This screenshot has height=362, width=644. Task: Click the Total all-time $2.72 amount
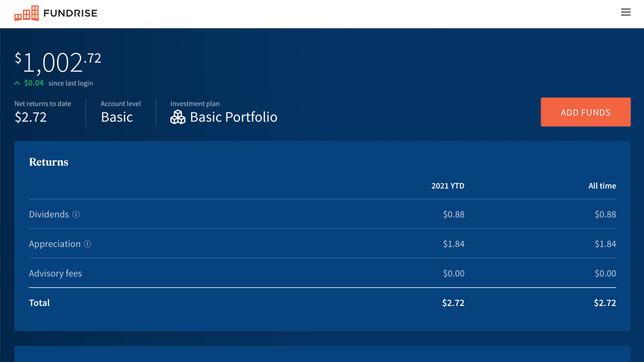click(605, 303)
